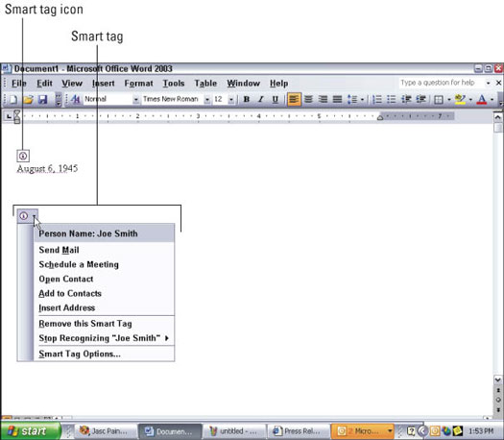The height and width of the screenshot is (440, 504).
Task: Open the Tools menu
Action: (174, 84)
